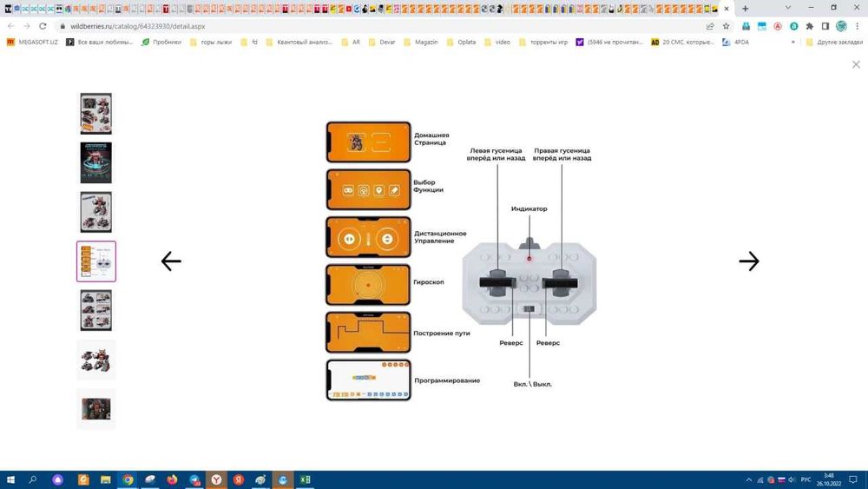Bookmark this page with the star icon
Viewport: 868px width, 489px height.
click(x=727, y=26)
